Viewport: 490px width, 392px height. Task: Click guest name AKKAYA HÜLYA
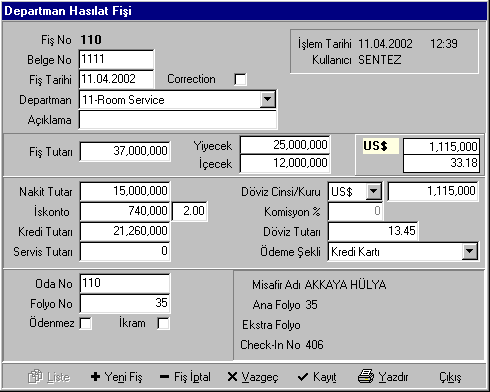click(x=345, y=285)
